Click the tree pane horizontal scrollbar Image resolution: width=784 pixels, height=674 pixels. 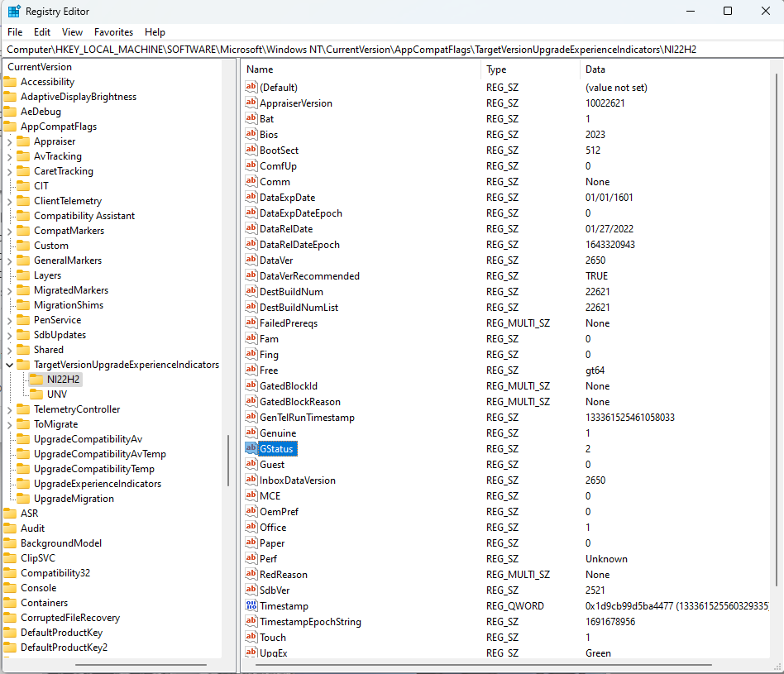tap(141, 665)
